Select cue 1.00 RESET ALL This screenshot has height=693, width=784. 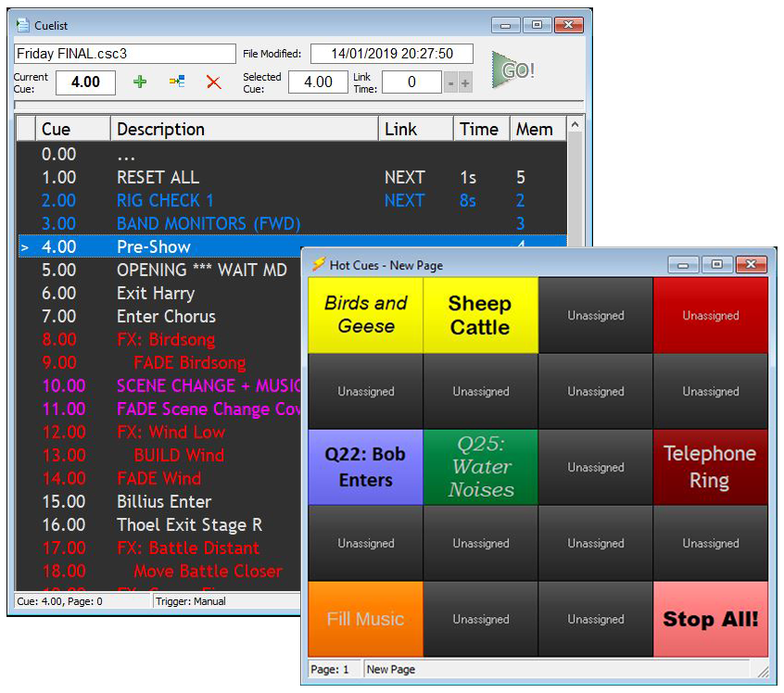click(167, 177)
